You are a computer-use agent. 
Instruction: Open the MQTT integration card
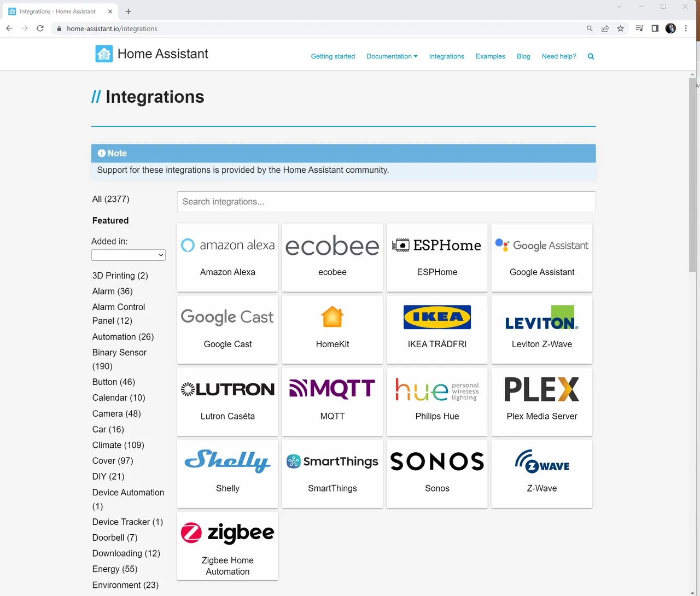pyautogui.click(x=332, y=402)
